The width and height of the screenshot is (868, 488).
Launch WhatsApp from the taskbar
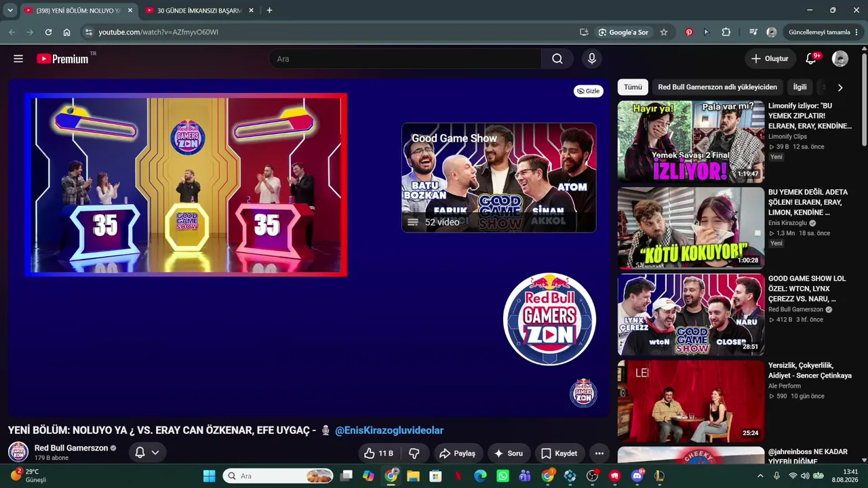pyautogui.click(x=502, y=476)
